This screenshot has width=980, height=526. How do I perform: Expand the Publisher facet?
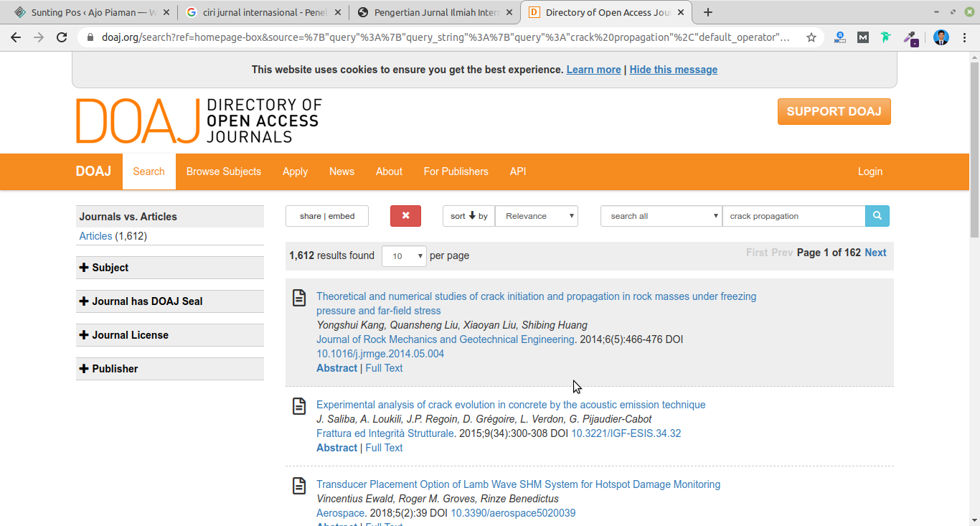click(170, 369)
